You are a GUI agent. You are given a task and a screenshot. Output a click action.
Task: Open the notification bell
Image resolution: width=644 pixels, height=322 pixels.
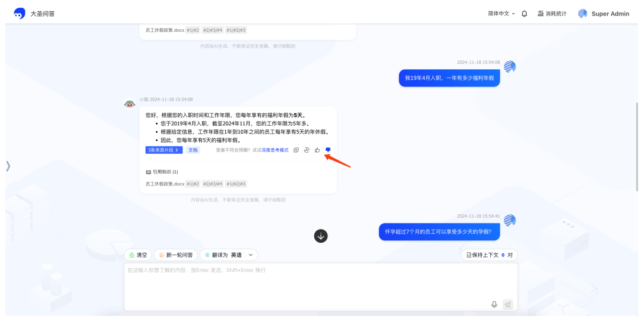524,14
